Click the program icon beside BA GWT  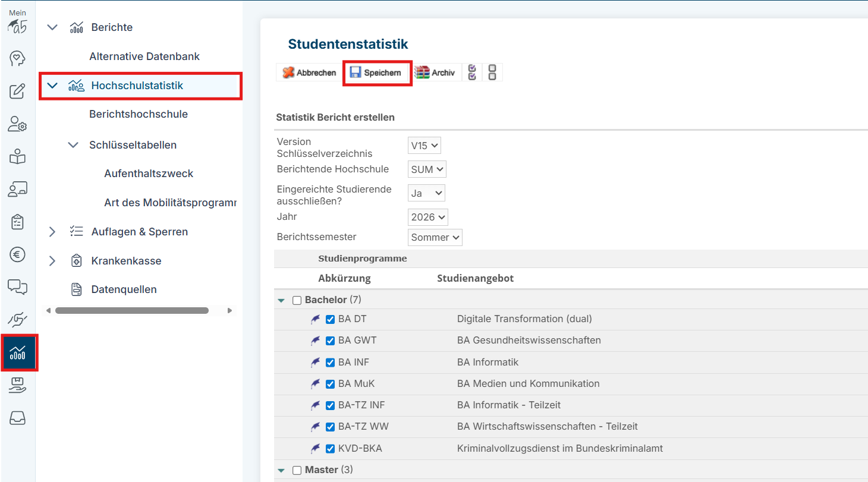pos(316,341)
